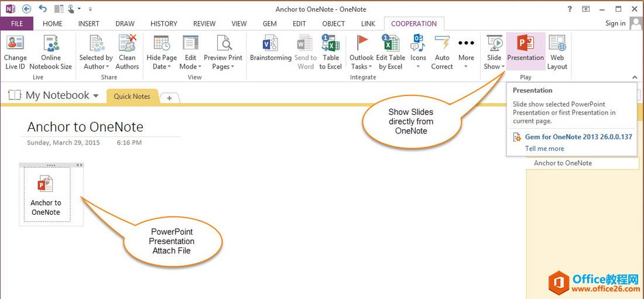Open the Help question mark
This screenshot has height=299, width=644.
[x=569, y=9]
